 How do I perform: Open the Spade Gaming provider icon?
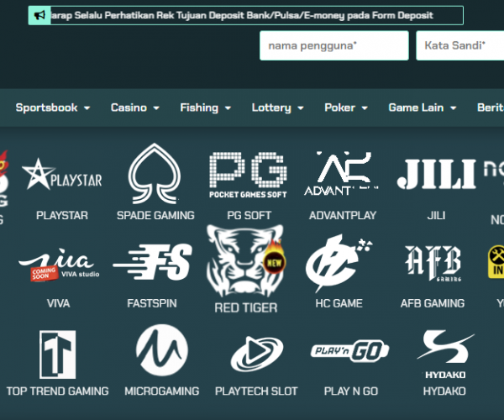pyautogui.click(x=155, y=175)
